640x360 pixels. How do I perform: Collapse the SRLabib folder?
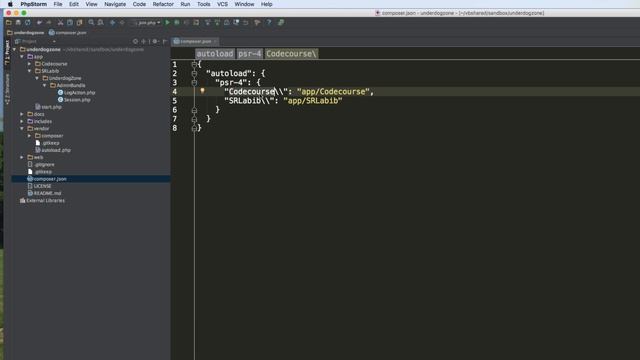(x=29, y=71)
